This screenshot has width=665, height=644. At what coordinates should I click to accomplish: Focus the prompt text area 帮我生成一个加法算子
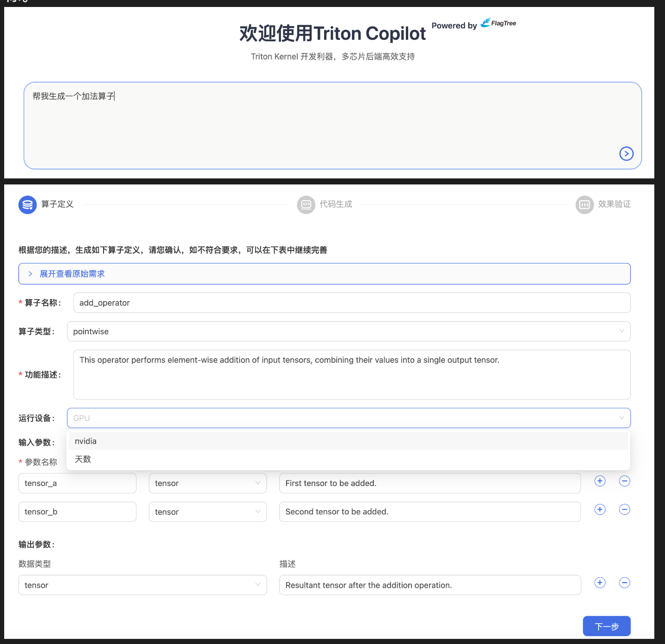[x=332, y=125]
